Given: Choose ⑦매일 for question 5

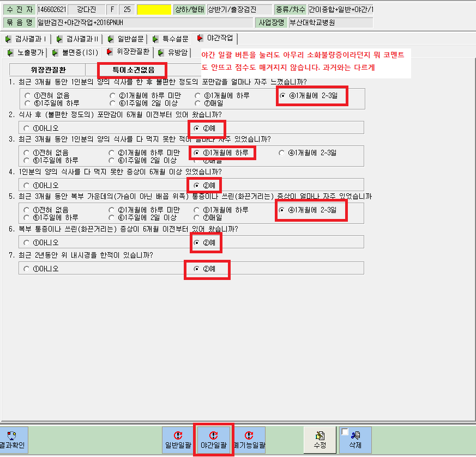Looking at the screenshot, I should [x=197, y=218].
